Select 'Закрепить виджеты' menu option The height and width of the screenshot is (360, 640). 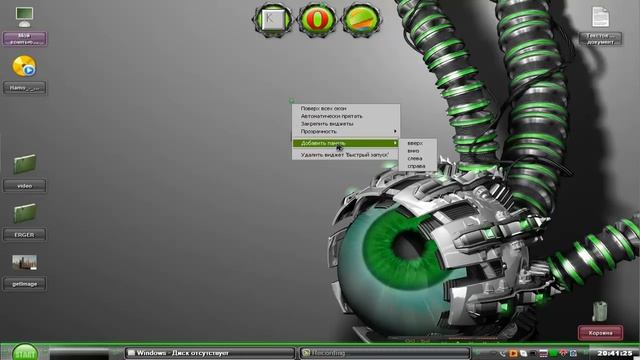(346, 124)
